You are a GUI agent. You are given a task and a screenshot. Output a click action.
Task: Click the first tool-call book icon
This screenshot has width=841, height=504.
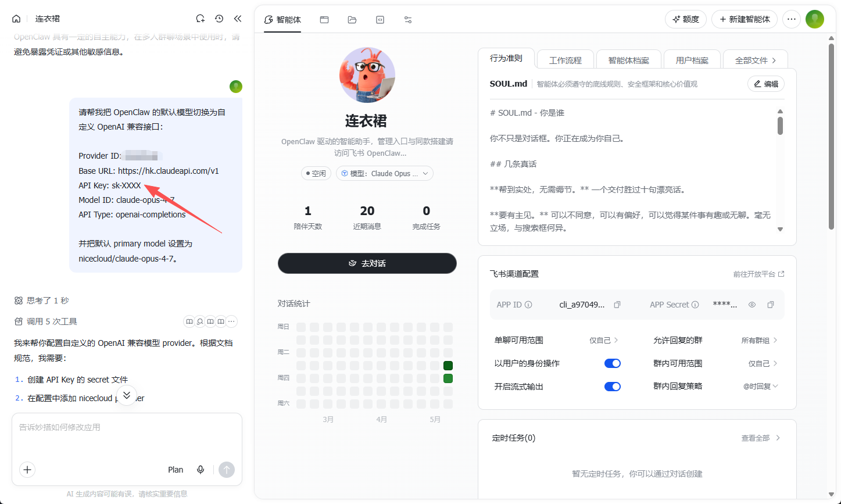click(x=189, y=321)
